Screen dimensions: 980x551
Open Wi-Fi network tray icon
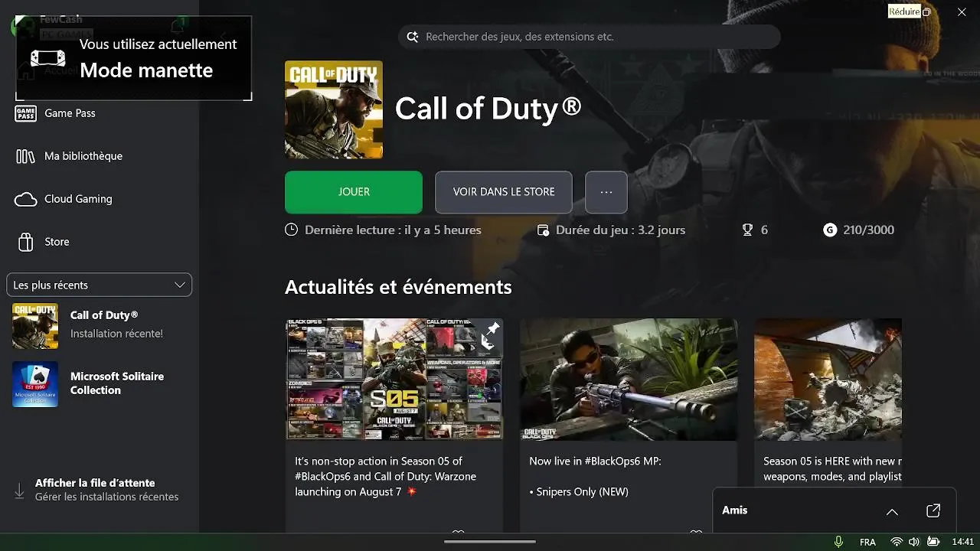tap(896, 542)
